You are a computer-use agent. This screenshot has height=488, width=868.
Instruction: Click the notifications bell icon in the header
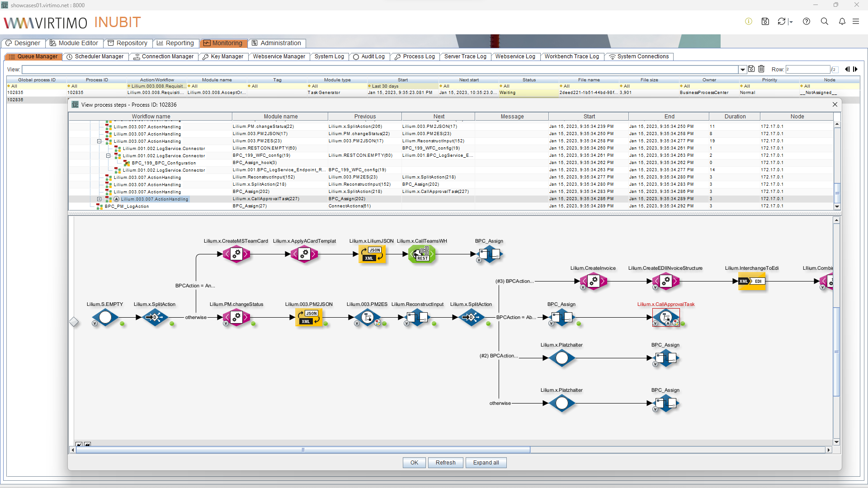(843, 21)
